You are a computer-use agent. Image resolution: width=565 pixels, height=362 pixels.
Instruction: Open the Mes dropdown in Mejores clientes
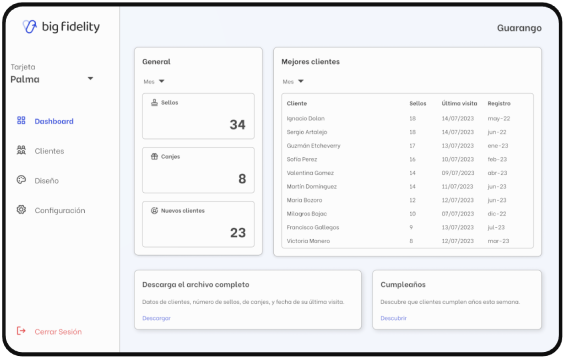tap(293, 82)
